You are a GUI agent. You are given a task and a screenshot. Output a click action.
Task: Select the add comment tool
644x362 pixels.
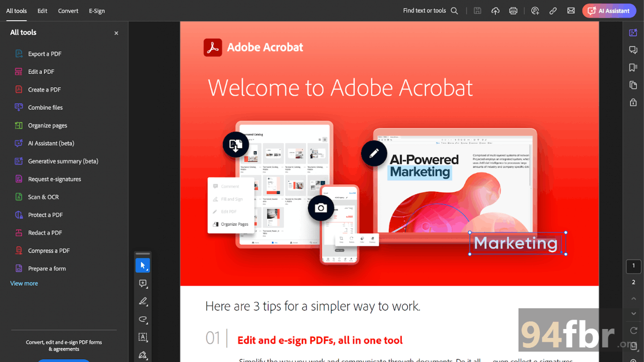click(x=143, y=283)
